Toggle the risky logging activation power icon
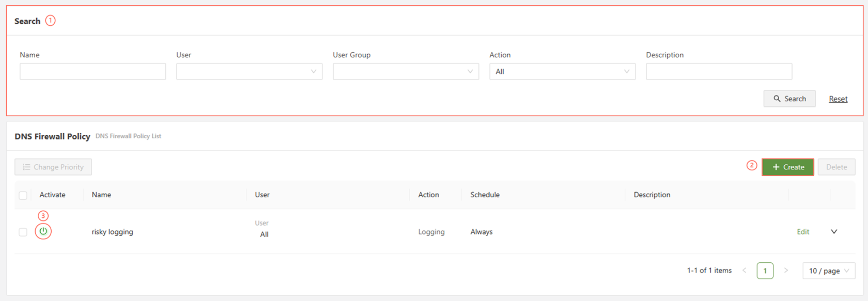 point(43,231)
